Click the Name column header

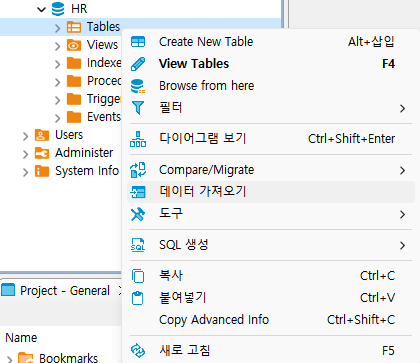pos(21,338)
